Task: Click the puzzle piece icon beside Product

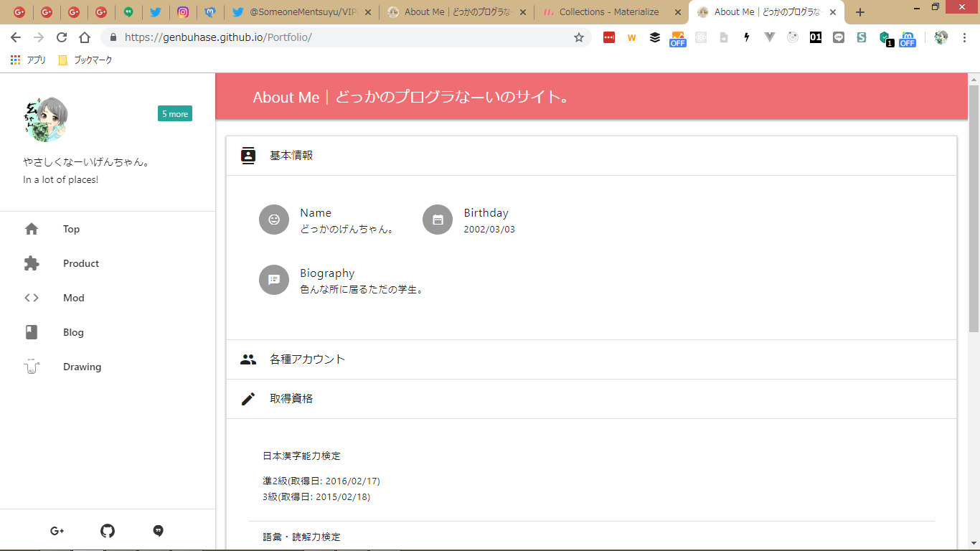Action: [32, 263]
